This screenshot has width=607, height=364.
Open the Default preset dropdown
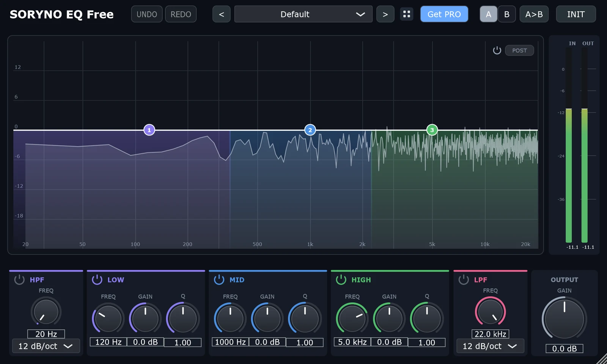click(303, 14)
